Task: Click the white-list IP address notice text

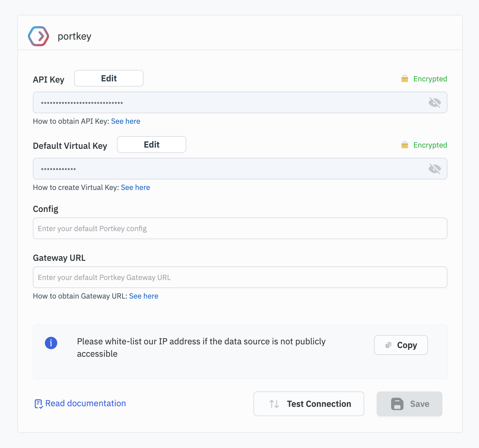Action: [x=201, y=347]
